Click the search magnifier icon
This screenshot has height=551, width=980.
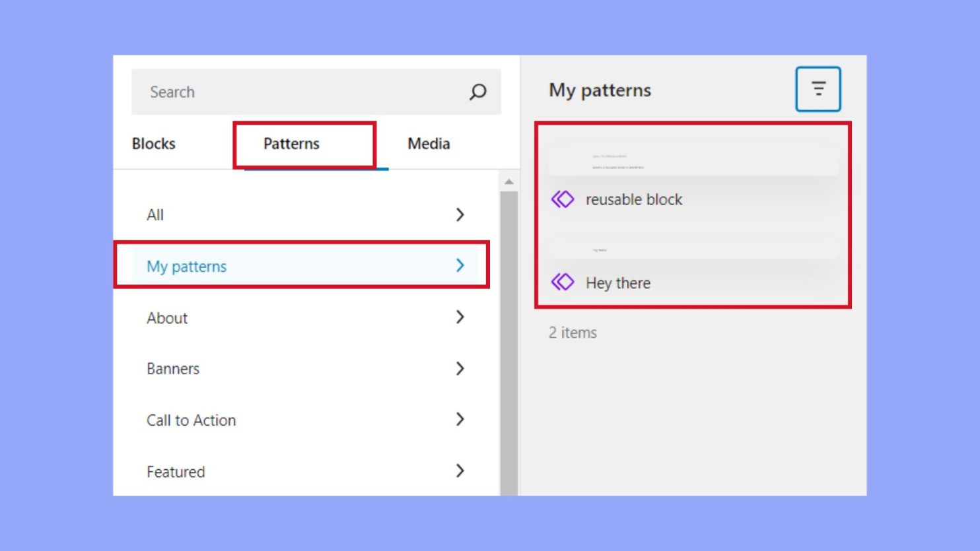pos(477,92)
